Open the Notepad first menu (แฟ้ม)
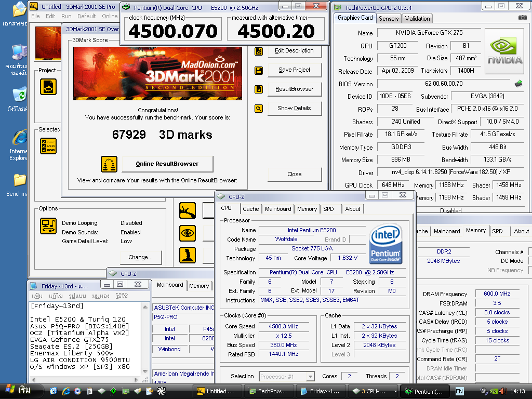This screenshot has height=399, width=532. click(x=37, y=296)
